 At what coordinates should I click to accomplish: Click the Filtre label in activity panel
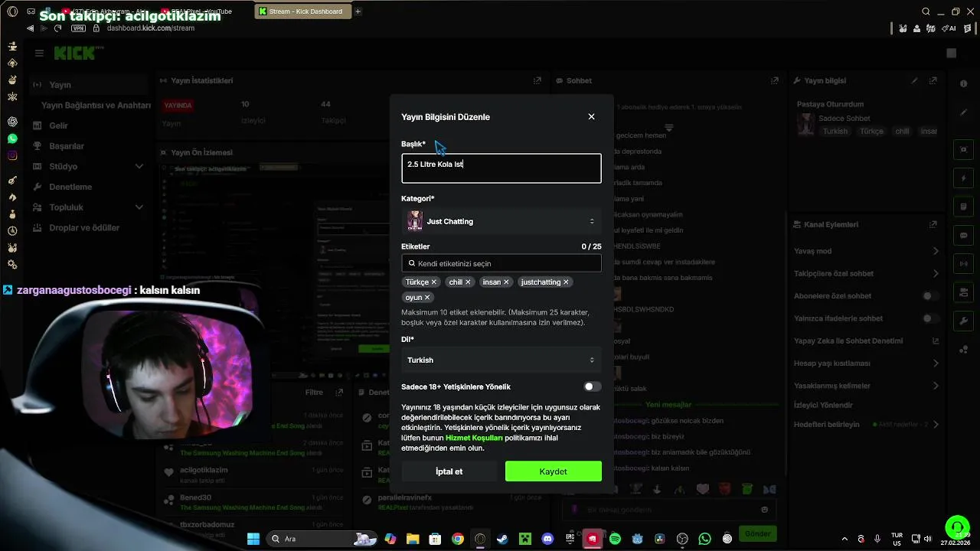[x=314, y=393]
